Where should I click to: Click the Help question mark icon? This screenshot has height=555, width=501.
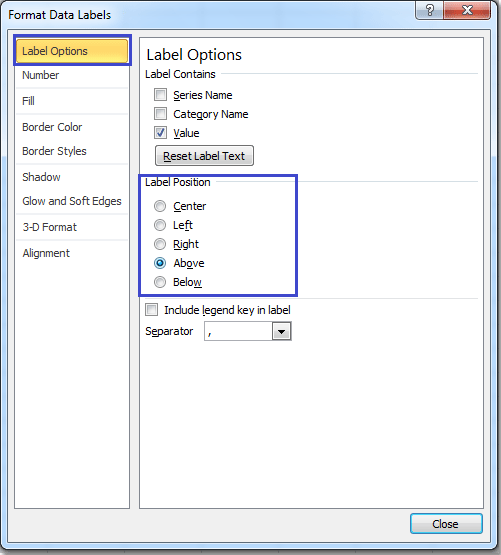[x=429, y=10]
